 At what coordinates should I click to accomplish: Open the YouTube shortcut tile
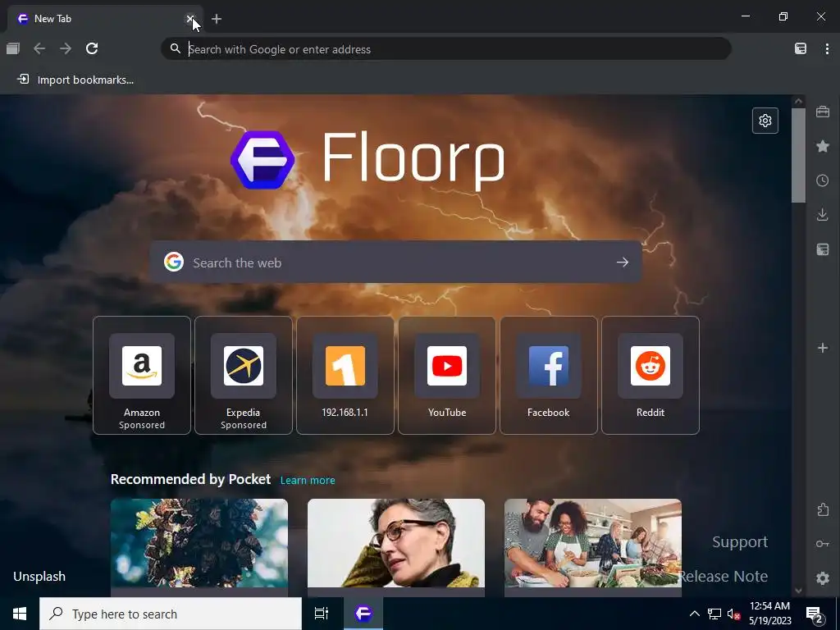tap(447, 375)
